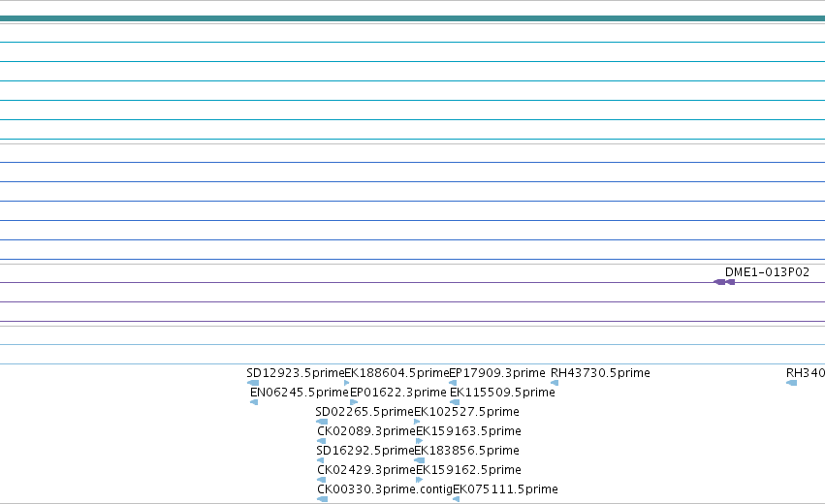Select the arrow glyph under EK188604.5prime
825x504 pixels.
tap(347, 383)
